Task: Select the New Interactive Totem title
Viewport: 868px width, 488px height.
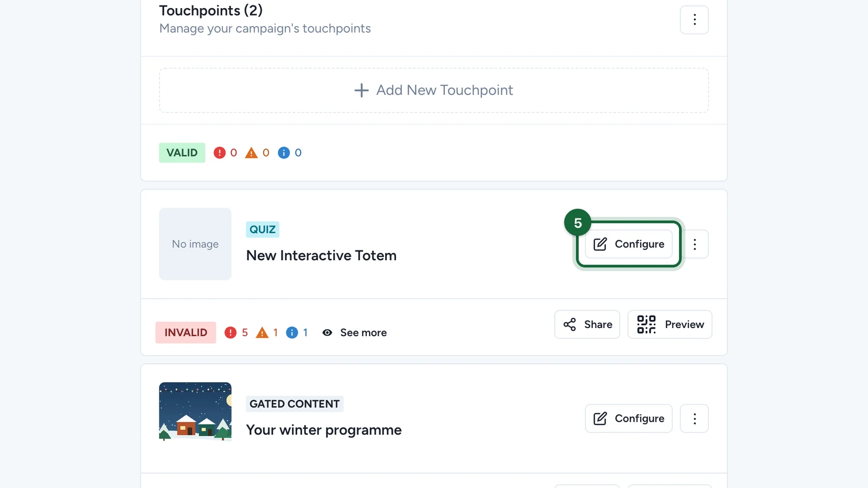Action: (321, 255)
